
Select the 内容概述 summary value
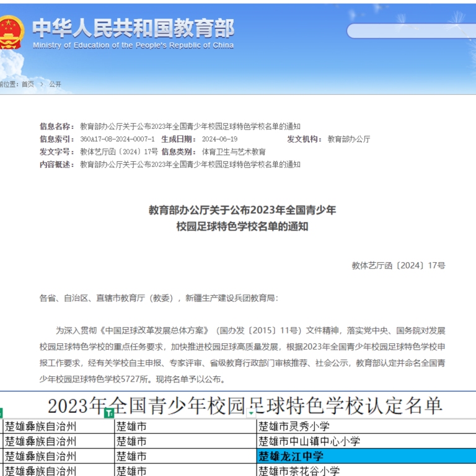pyautogui.click(x=190, y=164)
